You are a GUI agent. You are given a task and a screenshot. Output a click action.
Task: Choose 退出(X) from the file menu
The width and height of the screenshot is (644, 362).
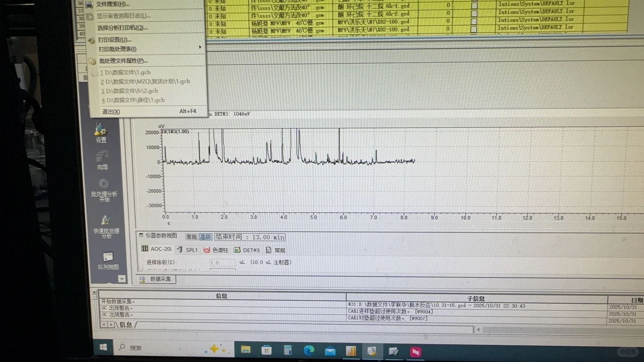click(x=111, y=112)
